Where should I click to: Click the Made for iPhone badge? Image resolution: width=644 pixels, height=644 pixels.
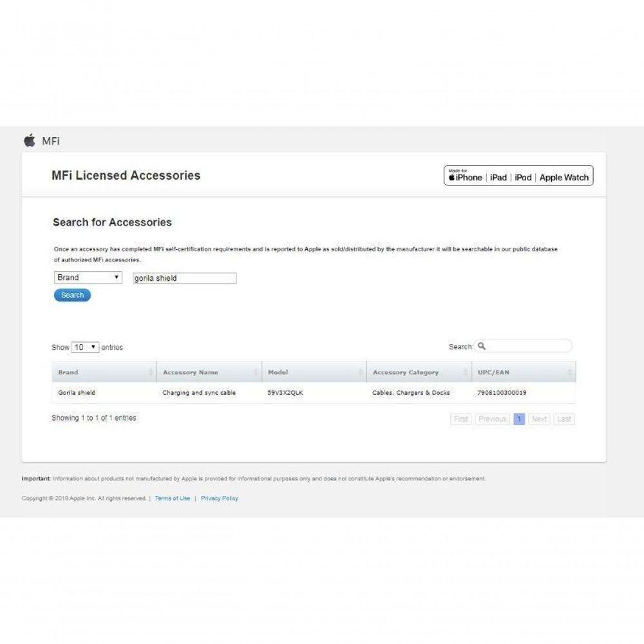465,176
